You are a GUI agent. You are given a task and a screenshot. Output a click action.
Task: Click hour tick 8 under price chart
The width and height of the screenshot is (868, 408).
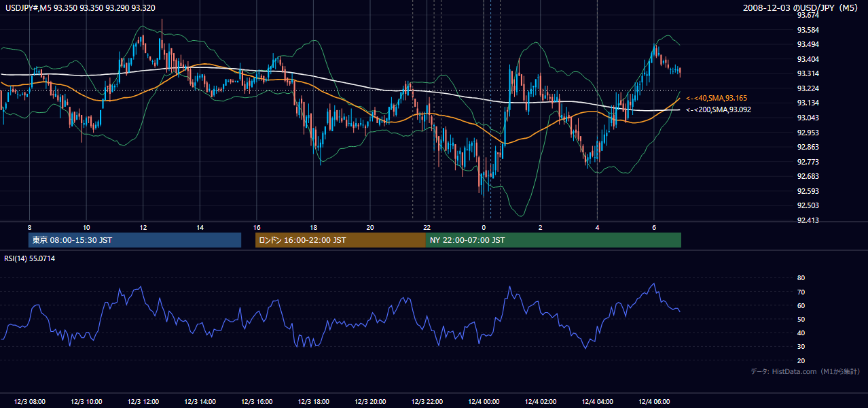29,227
